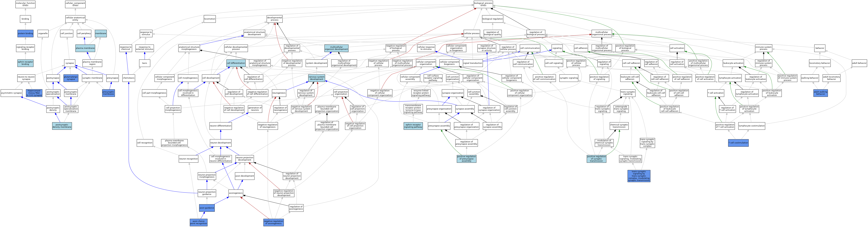Click the 'molecular_function Efnb3' root node
868x227 pixels.
click(x=25, y=4)
